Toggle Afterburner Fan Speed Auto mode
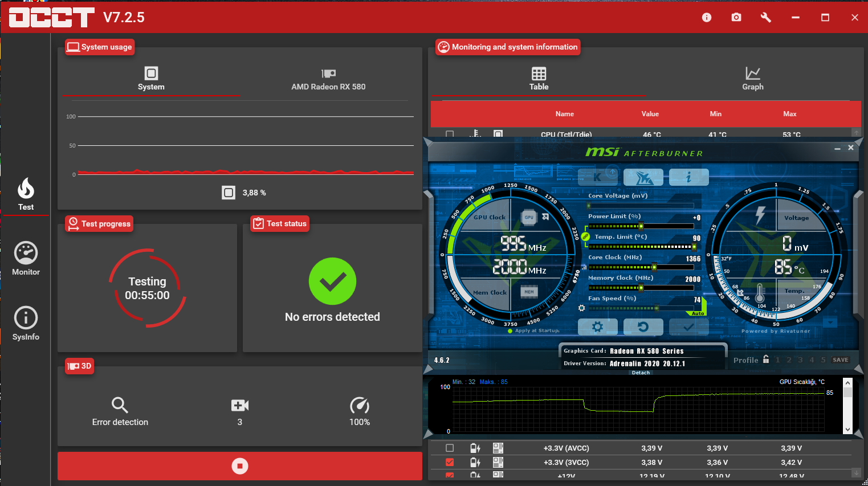The height and width of the screenshot is (486, 868). [698, 313]
